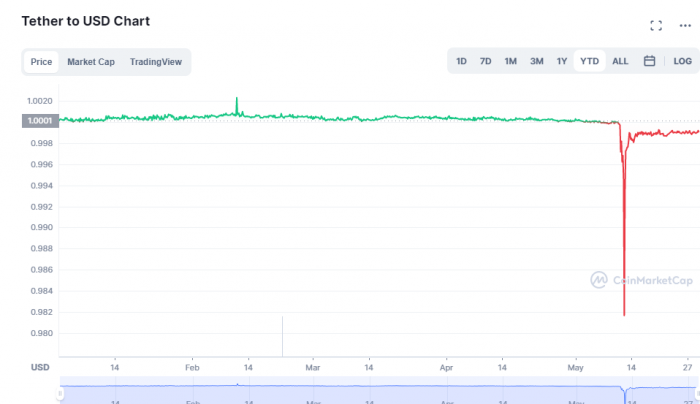
Task: Click the Apr x-axis date label
Action: tap(446, 367)
